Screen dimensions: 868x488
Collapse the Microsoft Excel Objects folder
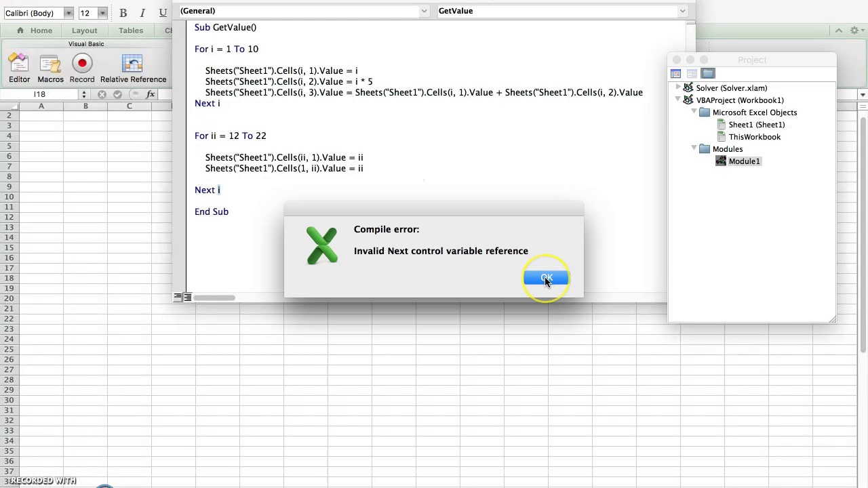click(694, 112)
